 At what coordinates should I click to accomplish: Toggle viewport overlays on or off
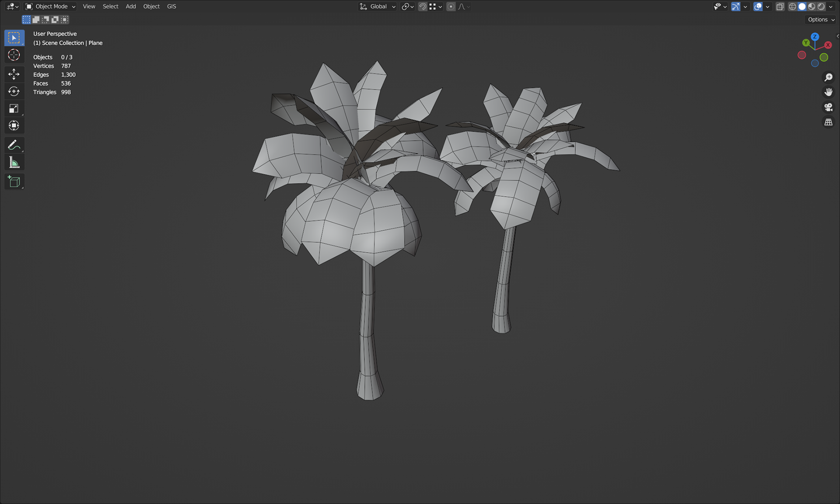[x=758, y=7]
